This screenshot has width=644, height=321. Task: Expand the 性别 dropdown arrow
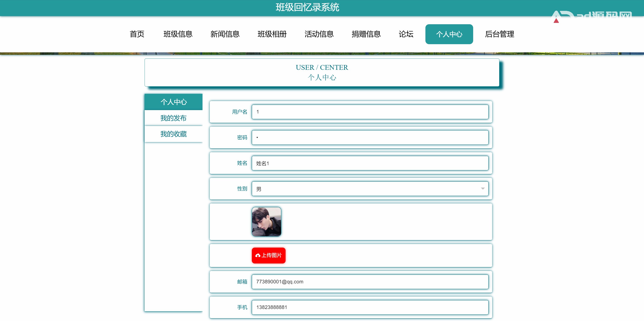482,189
